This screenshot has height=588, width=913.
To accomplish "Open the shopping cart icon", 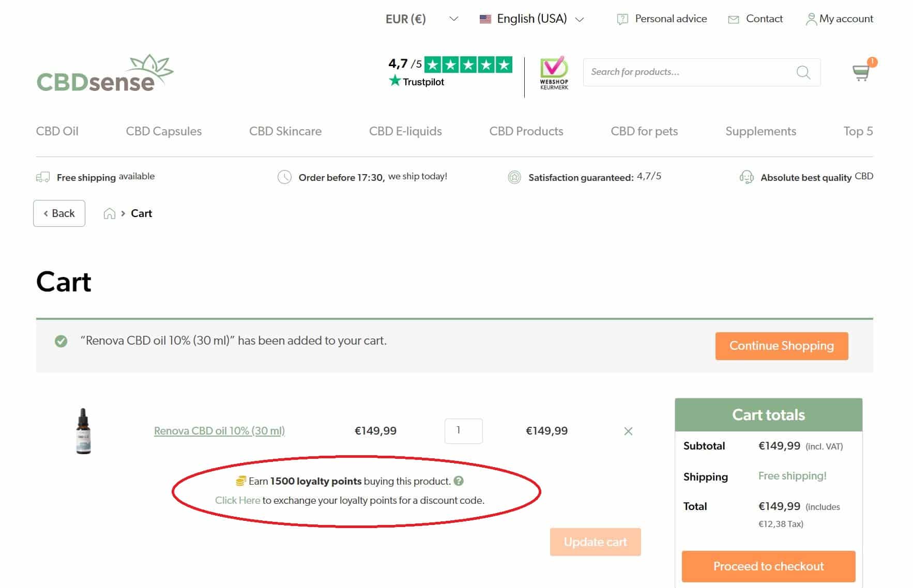I will point(861,72).
